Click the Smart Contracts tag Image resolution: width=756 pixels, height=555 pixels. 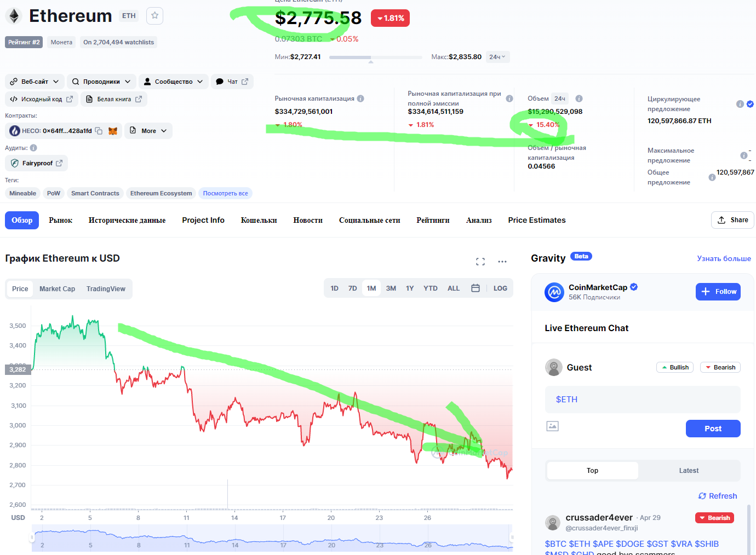tap(95, 193)
